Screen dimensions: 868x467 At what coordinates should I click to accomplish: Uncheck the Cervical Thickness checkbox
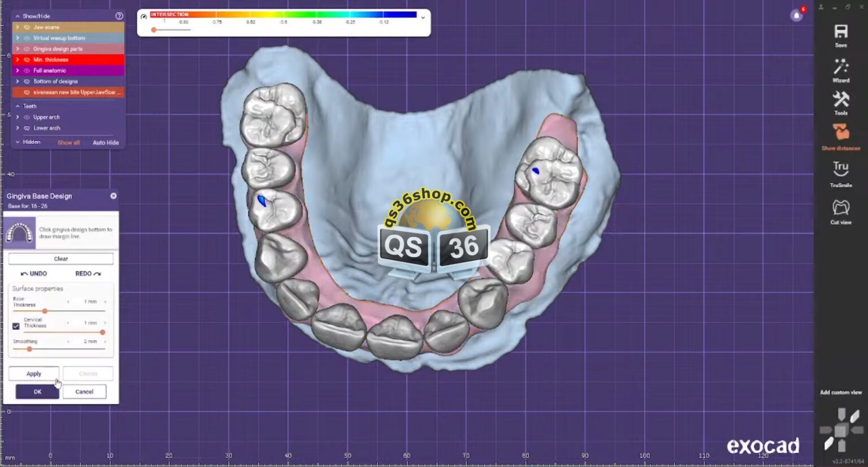click(x=15, y=326)
